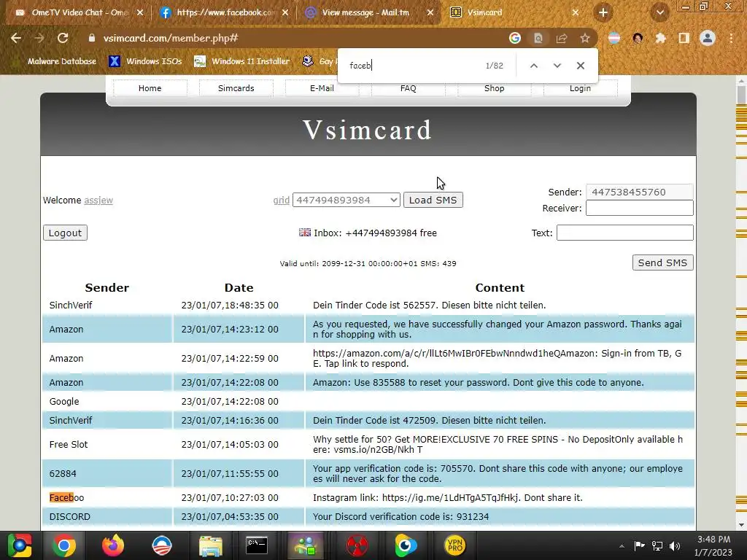Open Shop navigation item
Screen dimensions: 747x560
[x=494, y=88]
